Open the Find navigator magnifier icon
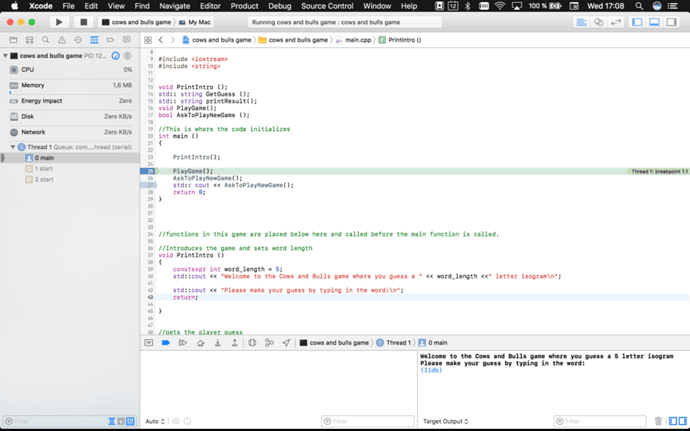690x431 pixels. (45, 40)
